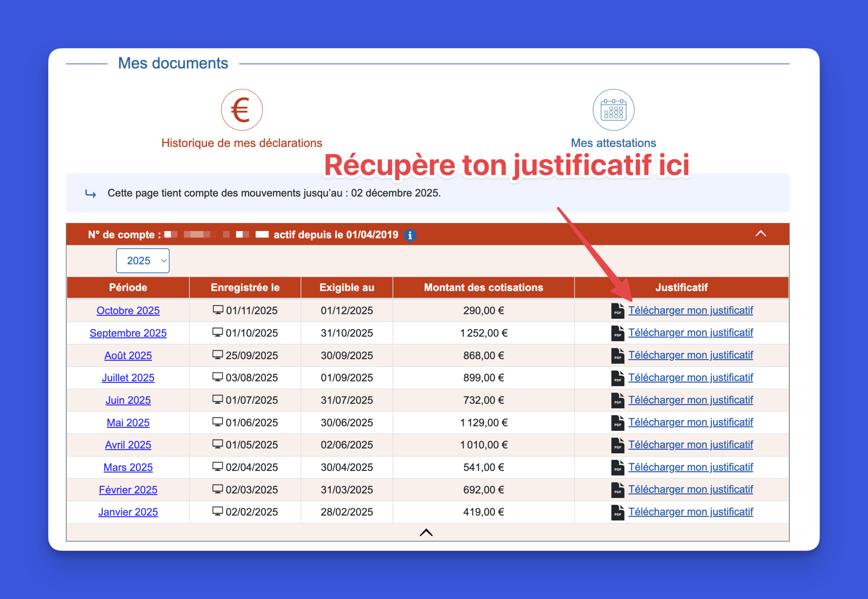Open the 2025 year dropdown

(143, 261)
